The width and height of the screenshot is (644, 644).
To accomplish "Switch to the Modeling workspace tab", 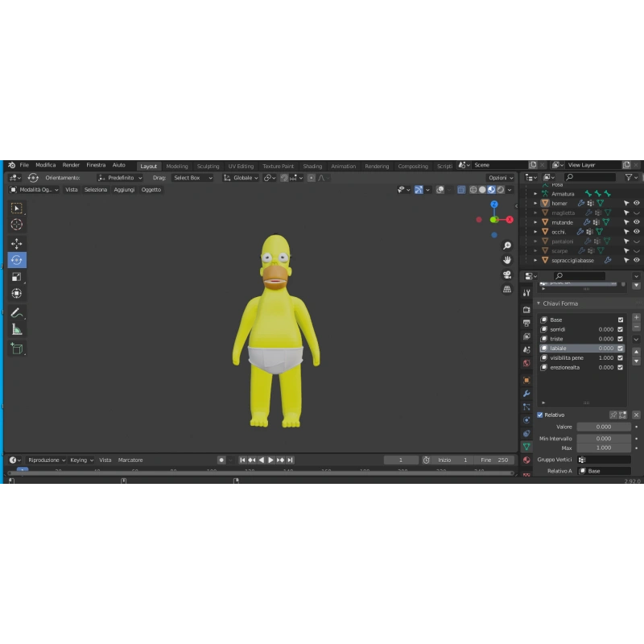I will tap(177, 167).
